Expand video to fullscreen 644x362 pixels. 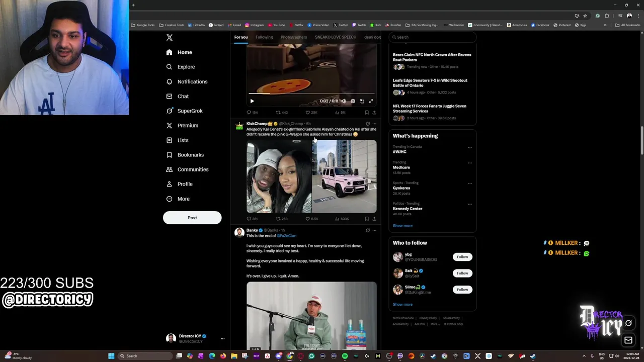click(x=371, y=101)
